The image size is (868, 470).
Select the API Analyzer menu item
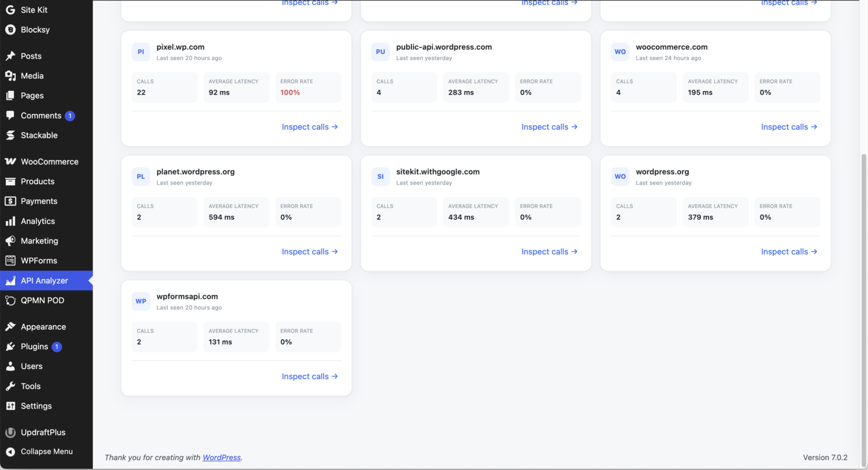point(46,280)
